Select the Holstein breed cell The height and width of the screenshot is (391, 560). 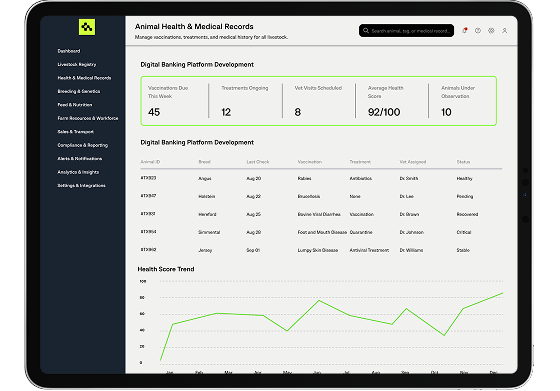[206, 196]
